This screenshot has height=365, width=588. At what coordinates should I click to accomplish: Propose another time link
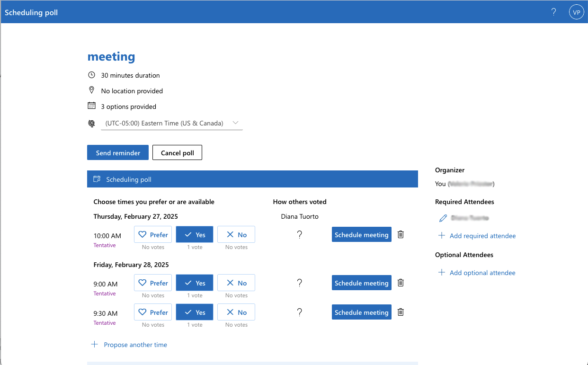click(x=135, y=345)
